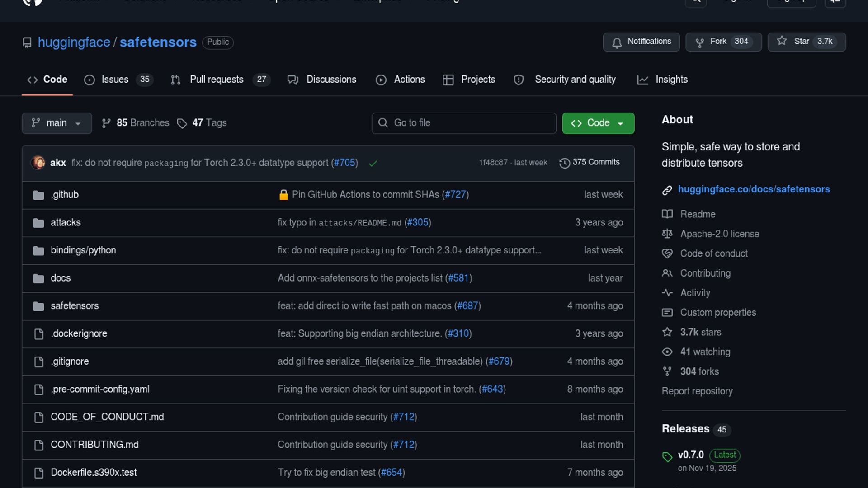Expand the green Code dropdown

598,123
